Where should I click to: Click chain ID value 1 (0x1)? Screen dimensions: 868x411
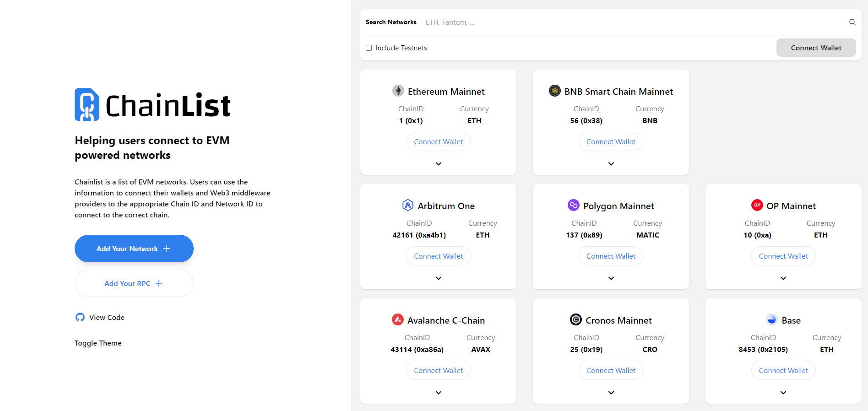(411, 121)
